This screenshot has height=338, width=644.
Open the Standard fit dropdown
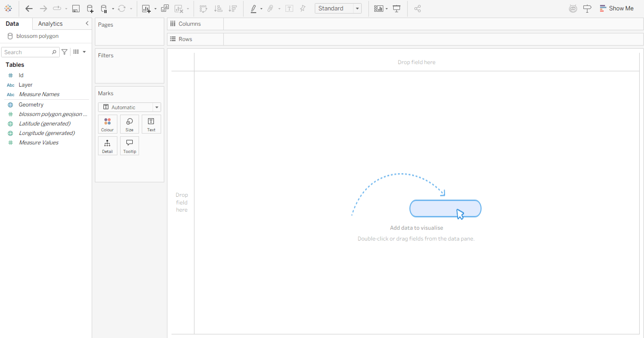point(357,9)
